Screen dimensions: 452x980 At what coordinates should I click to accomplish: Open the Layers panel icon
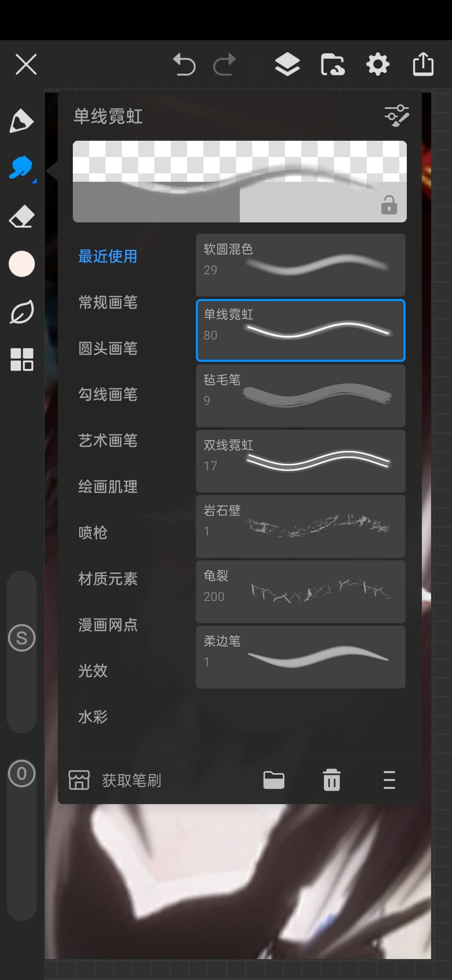(287, 64)
